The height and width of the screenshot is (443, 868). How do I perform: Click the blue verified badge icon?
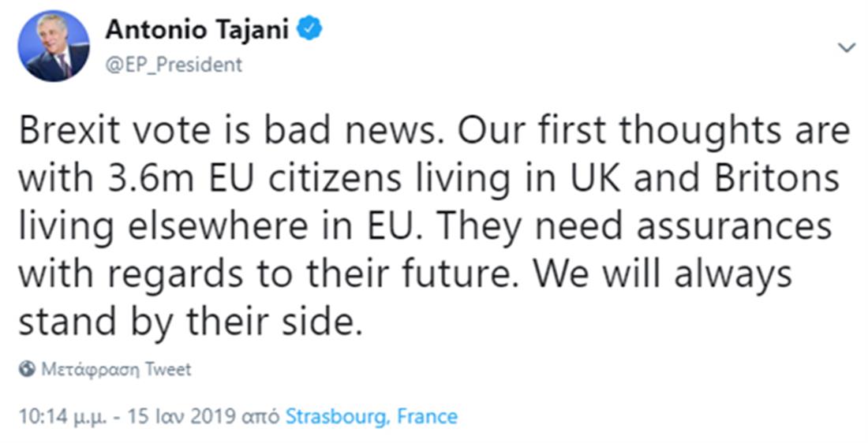click(x=309, y=30)
